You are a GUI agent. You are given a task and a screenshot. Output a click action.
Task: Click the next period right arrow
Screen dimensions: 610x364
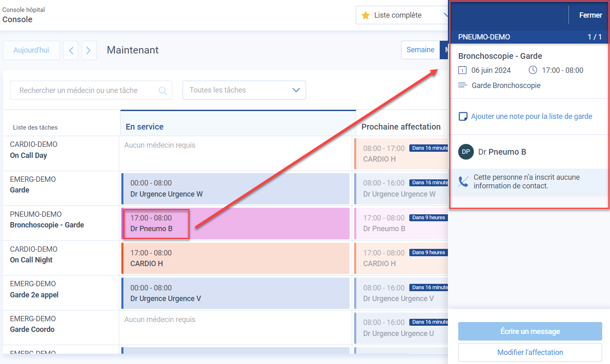[x=89, y=50]
